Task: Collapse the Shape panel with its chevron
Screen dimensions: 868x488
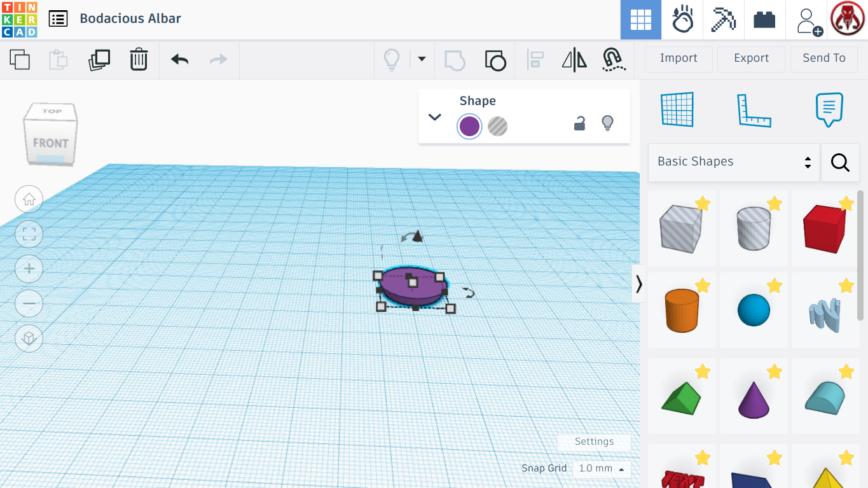Action: [x=435, y=117]
